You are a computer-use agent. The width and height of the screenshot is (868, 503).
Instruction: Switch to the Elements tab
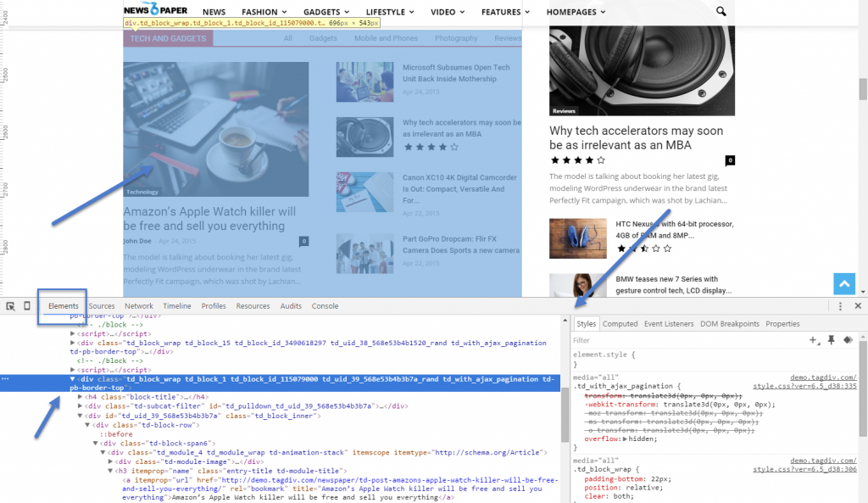[63, 306]
